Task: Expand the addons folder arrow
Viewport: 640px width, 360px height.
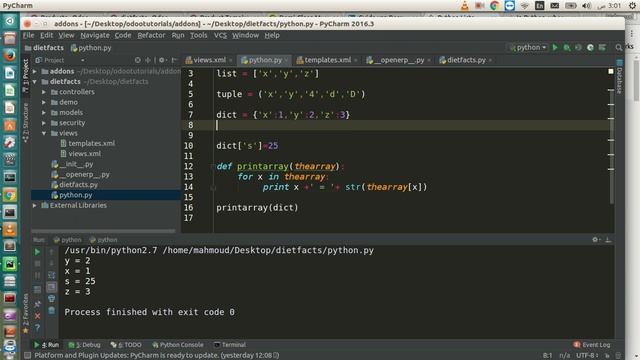Action: (x=35, y=71)
